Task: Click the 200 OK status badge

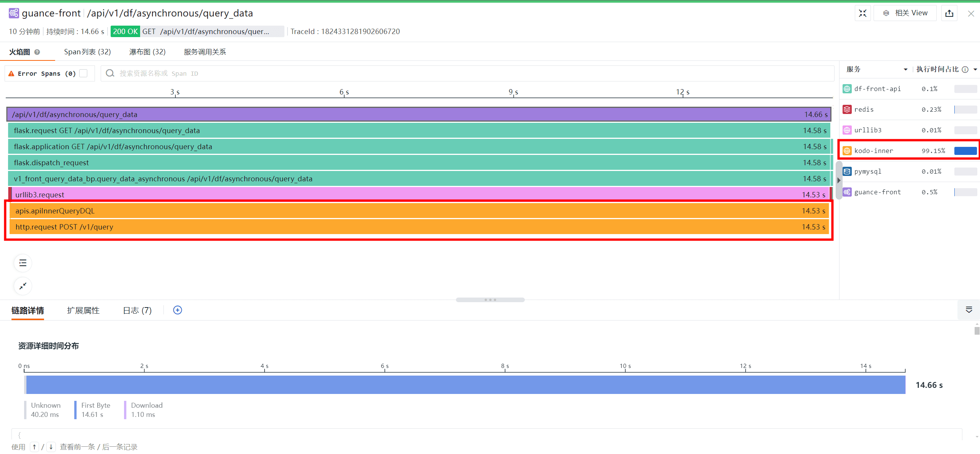Action: 125,31
